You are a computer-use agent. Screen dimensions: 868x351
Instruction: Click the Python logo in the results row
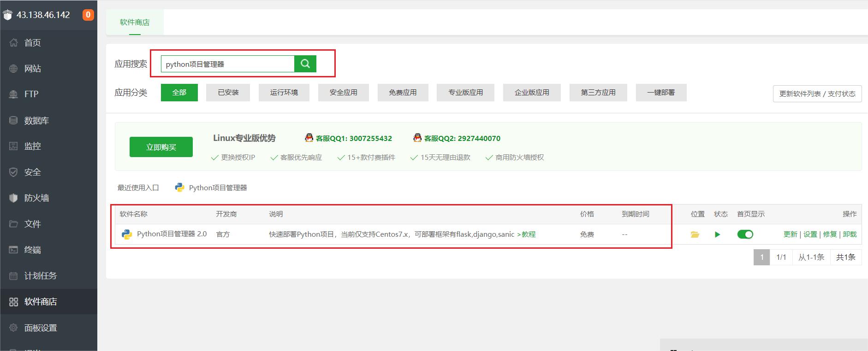tap(127, 234)
